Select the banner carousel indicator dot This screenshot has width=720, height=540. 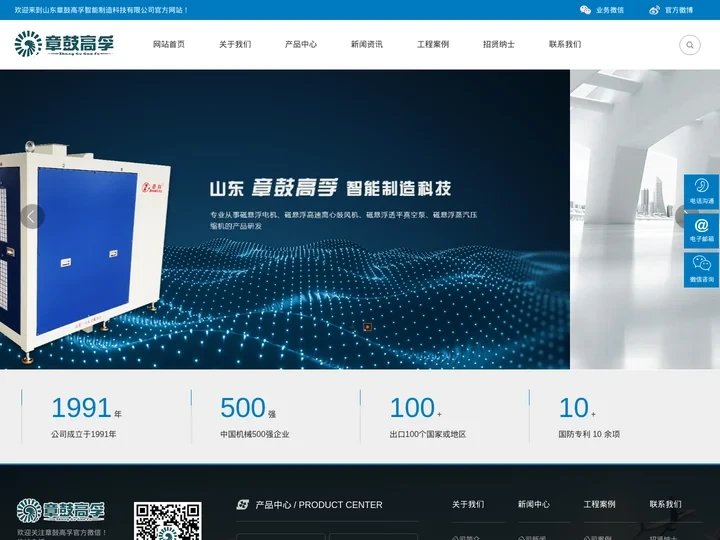[367, 327]
